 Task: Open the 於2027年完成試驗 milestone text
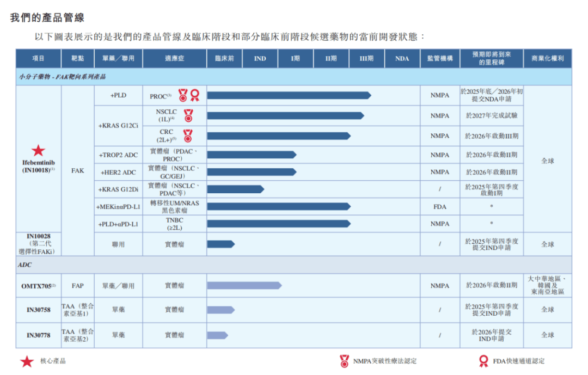click(x=491, y=116)
